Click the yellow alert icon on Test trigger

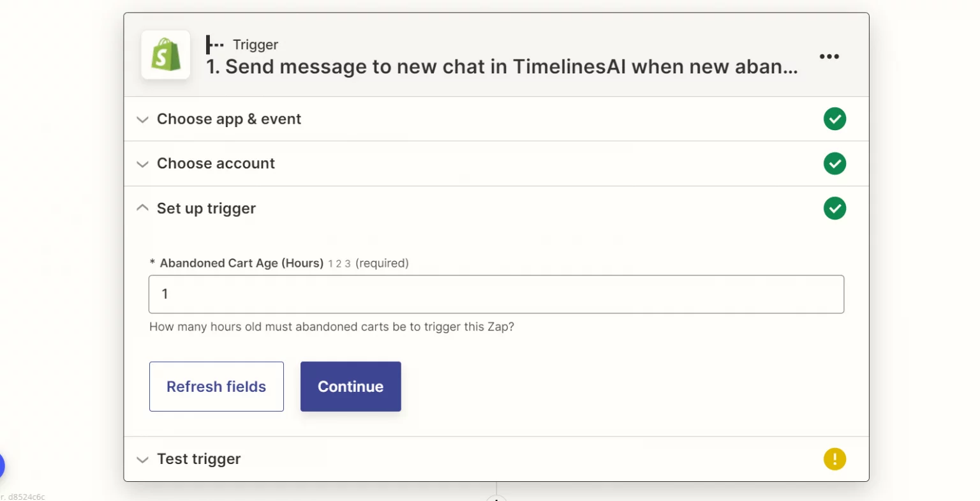[x=835, y=459]
